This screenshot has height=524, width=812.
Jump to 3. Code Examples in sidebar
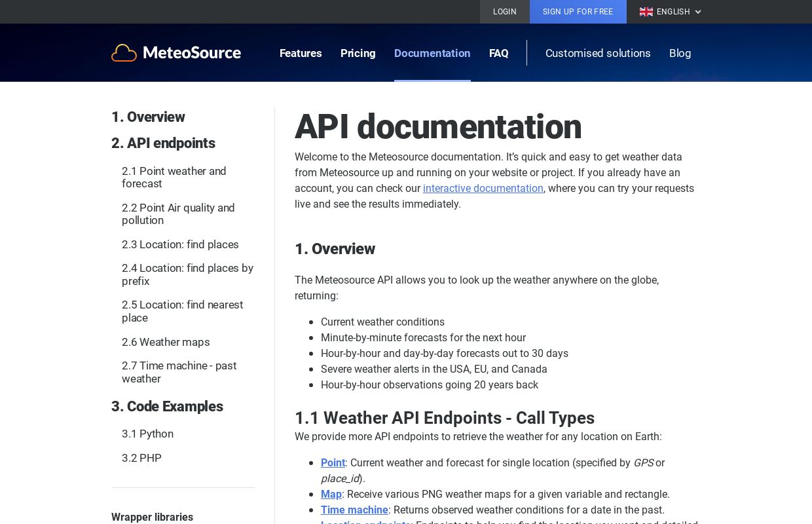tap(167, 407)
